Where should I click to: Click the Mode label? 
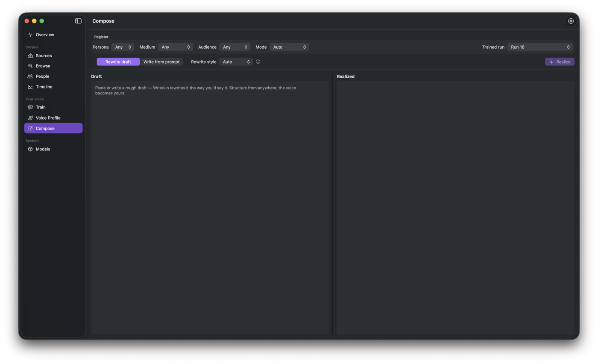(x=261, y=47)
